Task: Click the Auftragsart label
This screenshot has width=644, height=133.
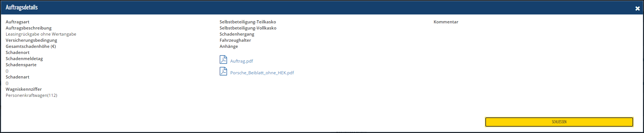Action: (x=18, y=22)
